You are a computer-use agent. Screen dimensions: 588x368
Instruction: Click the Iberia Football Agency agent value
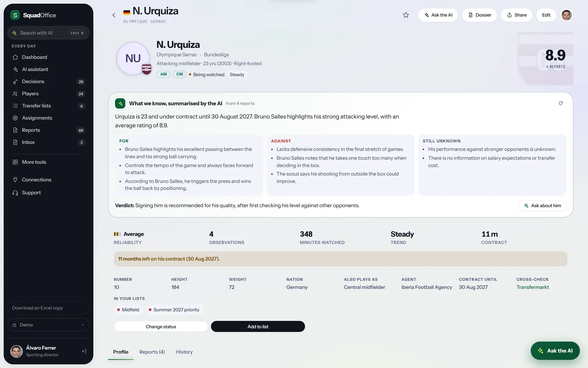click(x=427, y=287)
